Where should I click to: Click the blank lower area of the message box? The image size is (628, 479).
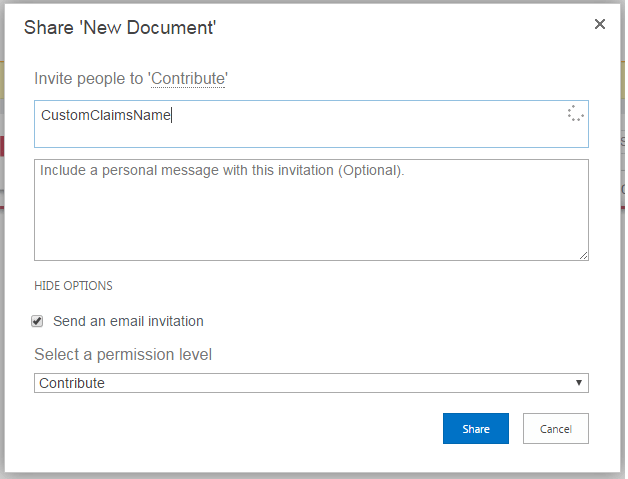point(310,235)
